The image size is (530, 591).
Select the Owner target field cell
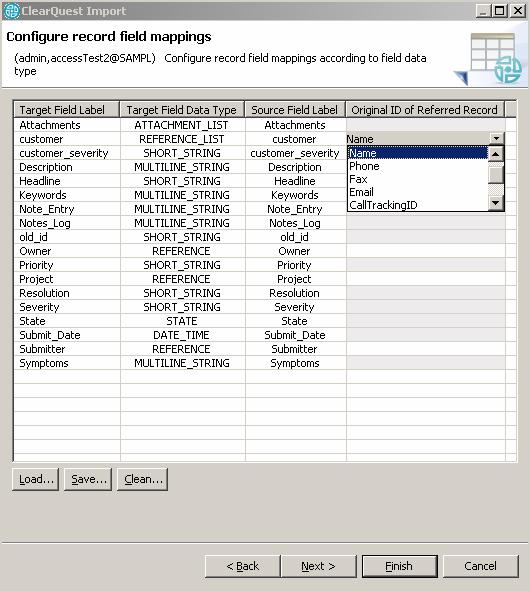click(x=67, y=251)
